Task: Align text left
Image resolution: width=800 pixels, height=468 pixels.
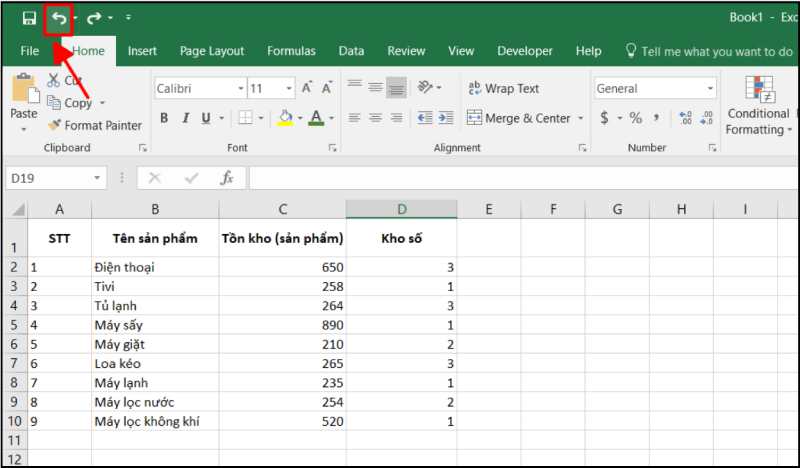Action: tap(355, 118)
